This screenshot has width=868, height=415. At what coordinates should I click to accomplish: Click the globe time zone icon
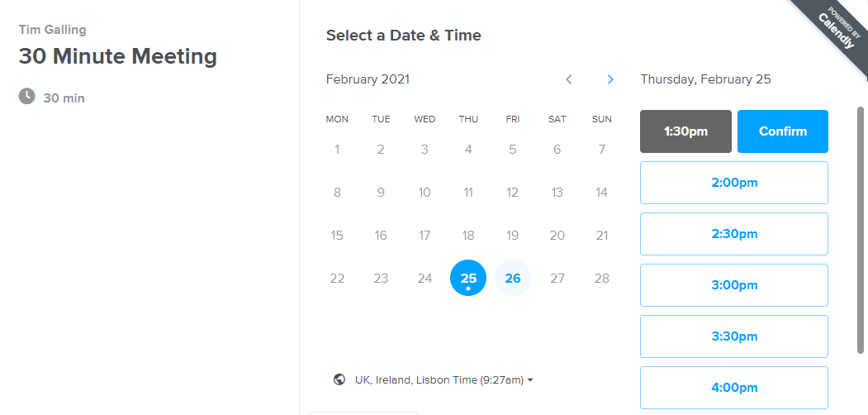click(339, 379)
